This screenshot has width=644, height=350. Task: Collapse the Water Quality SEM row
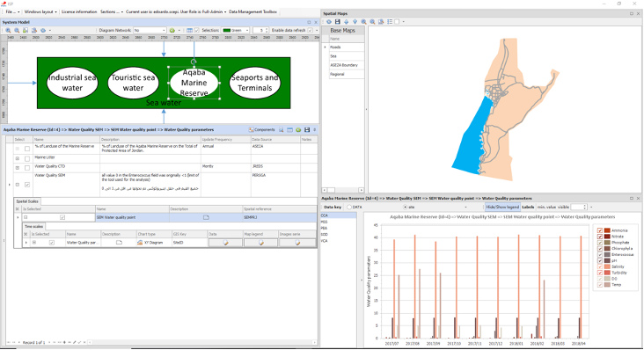(x=18, y=185)
